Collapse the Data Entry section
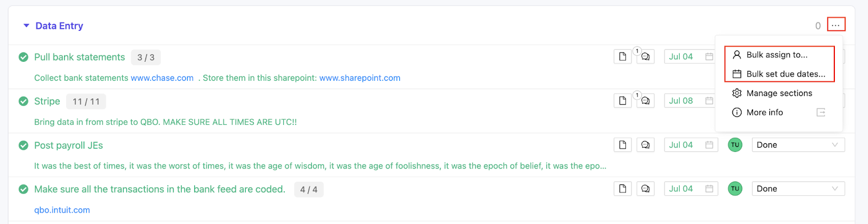The width and height of the screenshot is (868, 224). click(26, 25)
